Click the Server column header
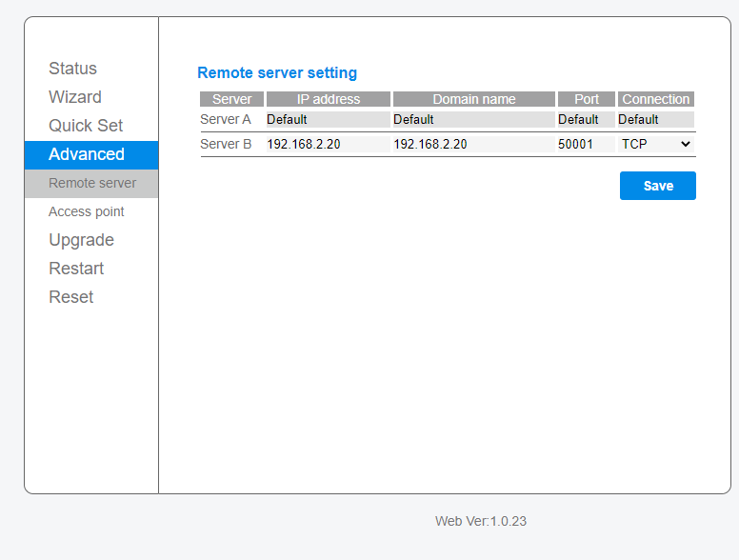 [x=231, y=99]
